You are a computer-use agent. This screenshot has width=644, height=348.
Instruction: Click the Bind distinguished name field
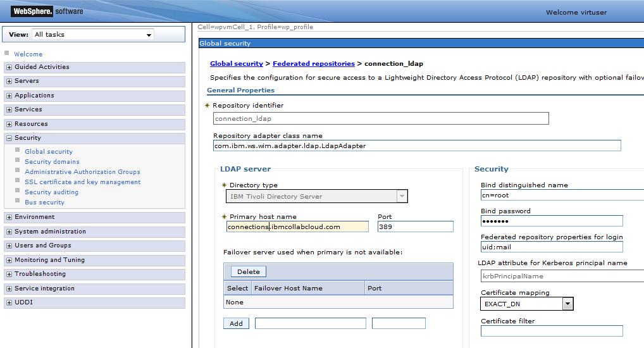(562, 195)
